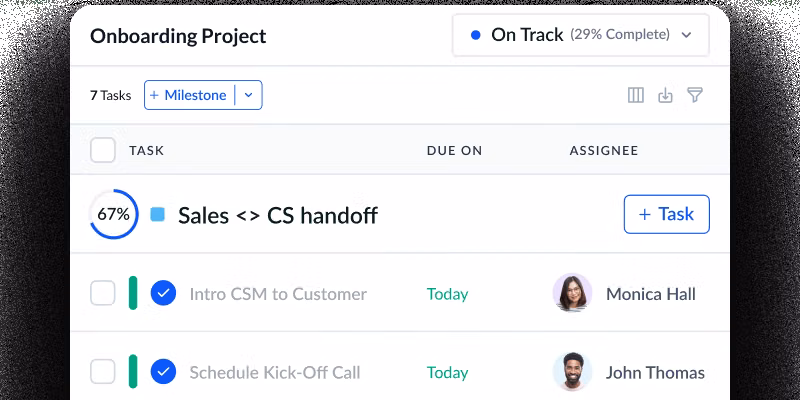Viewport: 800px width, 400px height.
Task: Toggle the select-all checkbox in header
Action: 103,150
